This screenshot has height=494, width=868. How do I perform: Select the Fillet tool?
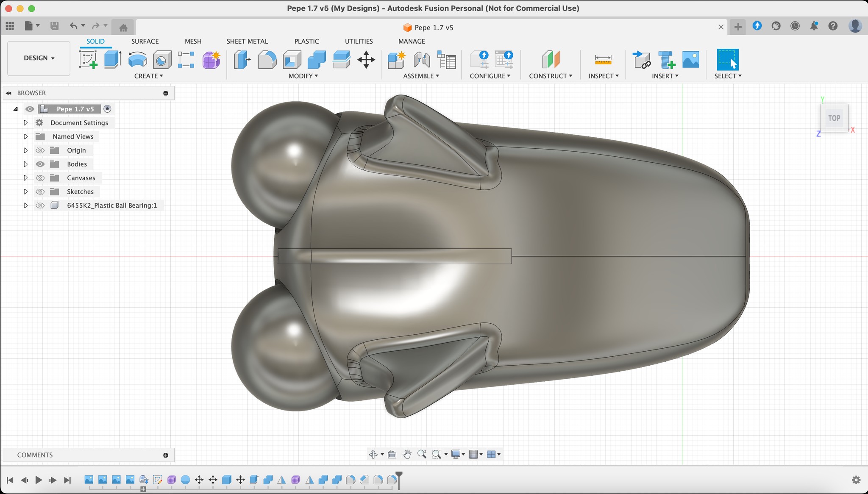click(x=267, y=59)
